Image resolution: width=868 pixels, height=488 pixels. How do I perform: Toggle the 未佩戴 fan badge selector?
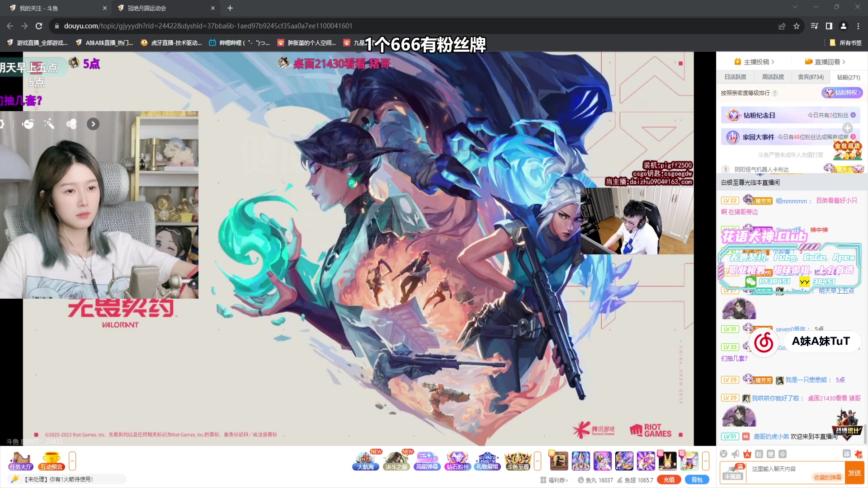pos(733,472)
